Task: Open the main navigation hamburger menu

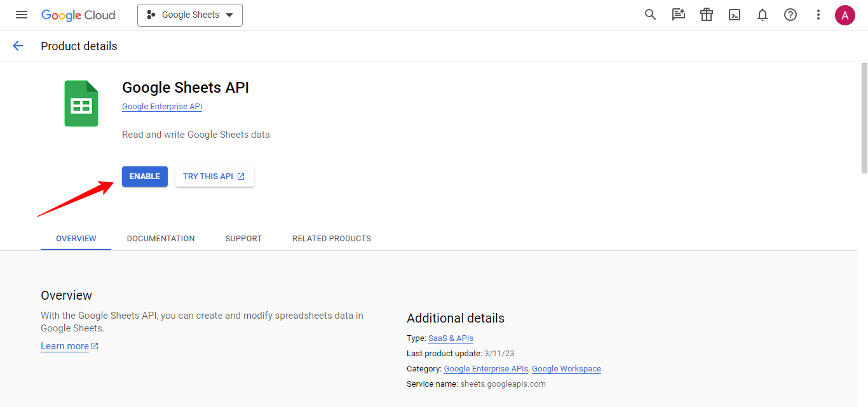Action: pyautogui.click(x=22, y=15)
